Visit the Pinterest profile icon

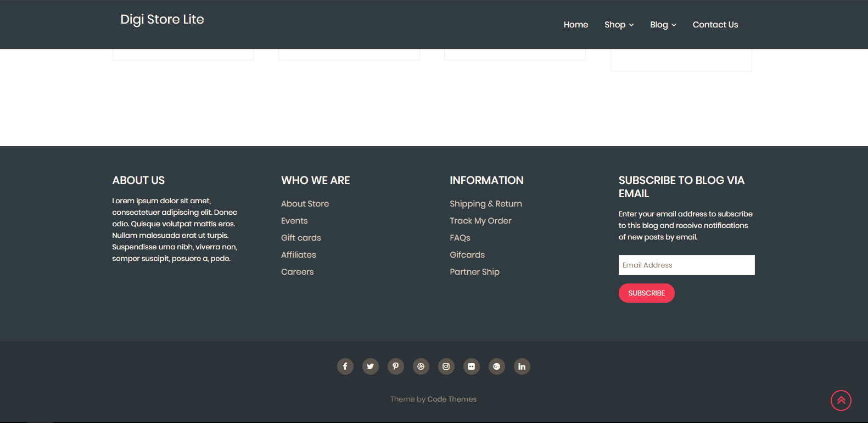396,366
